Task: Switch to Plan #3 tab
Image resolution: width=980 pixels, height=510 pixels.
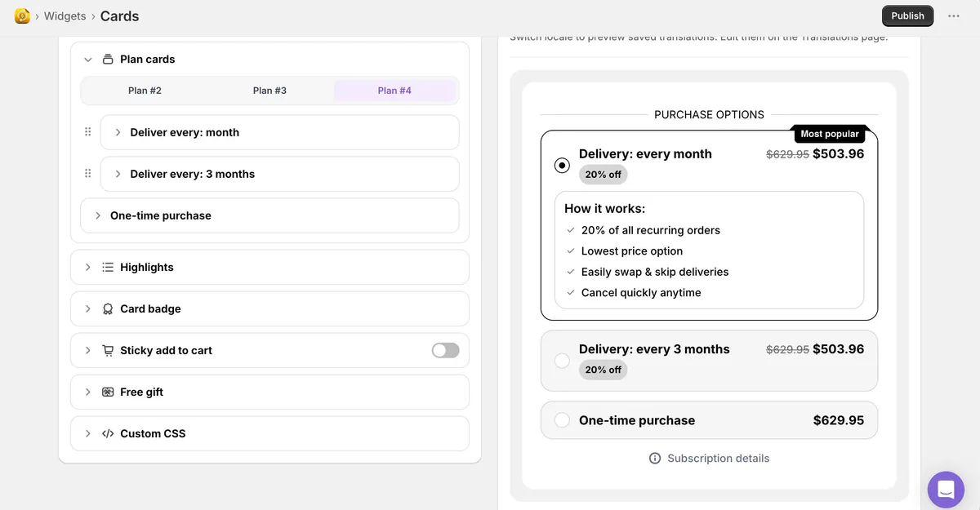Action: pyautogui.click(x=269, y=91)
